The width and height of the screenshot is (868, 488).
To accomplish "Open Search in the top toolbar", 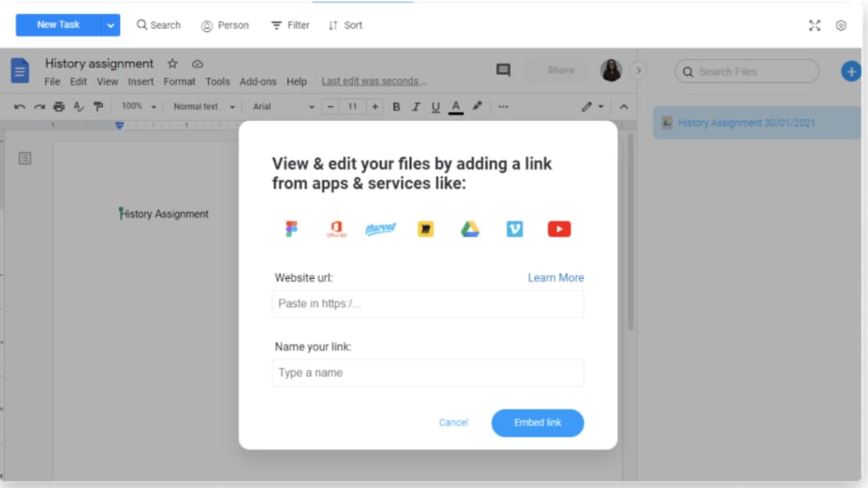I will 158,25.
